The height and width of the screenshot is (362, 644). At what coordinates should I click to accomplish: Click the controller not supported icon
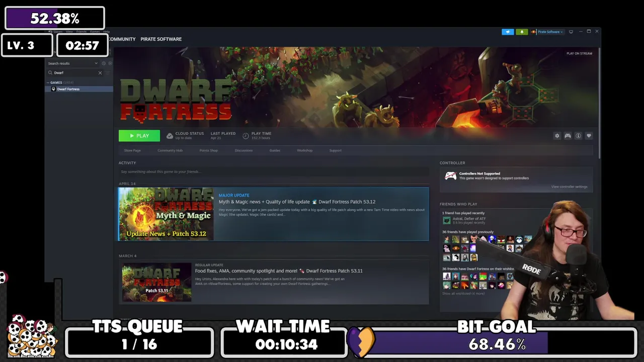pyautogui.click(x=451, y=175)
